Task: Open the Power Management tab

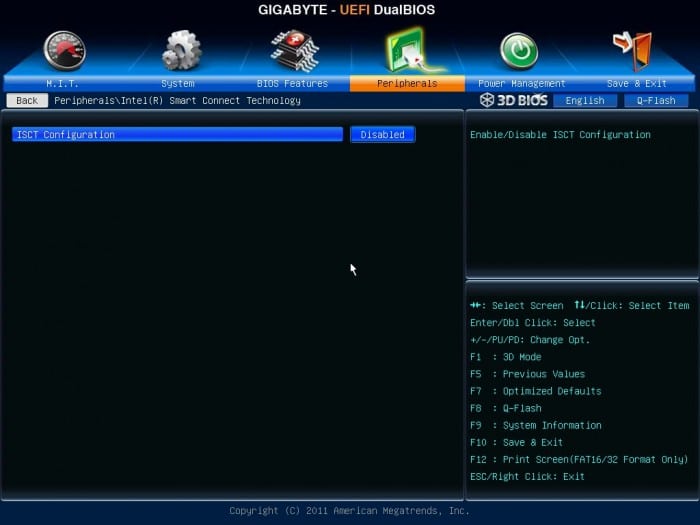Action: [x=521, y=83]
